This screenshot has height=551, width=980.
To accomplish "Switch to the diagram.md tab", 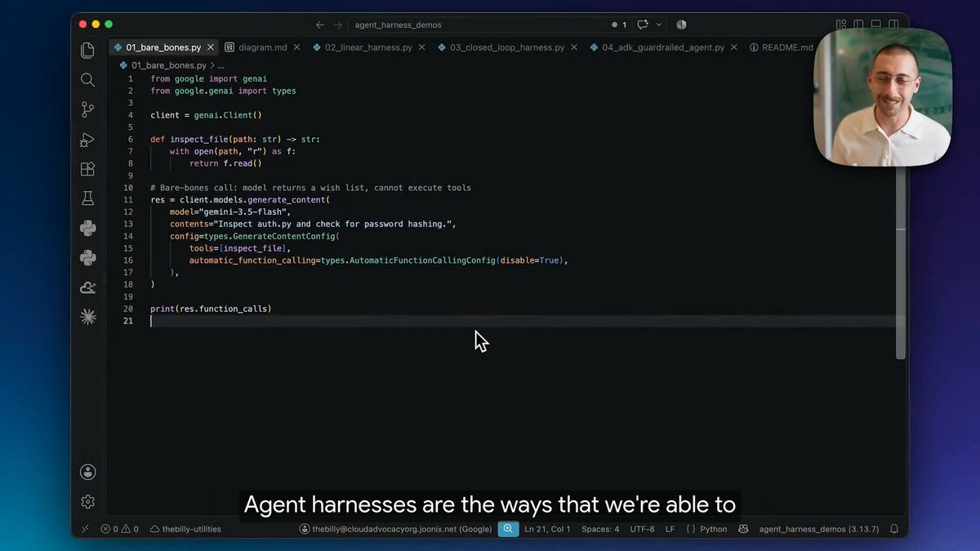I will point(263,47).
